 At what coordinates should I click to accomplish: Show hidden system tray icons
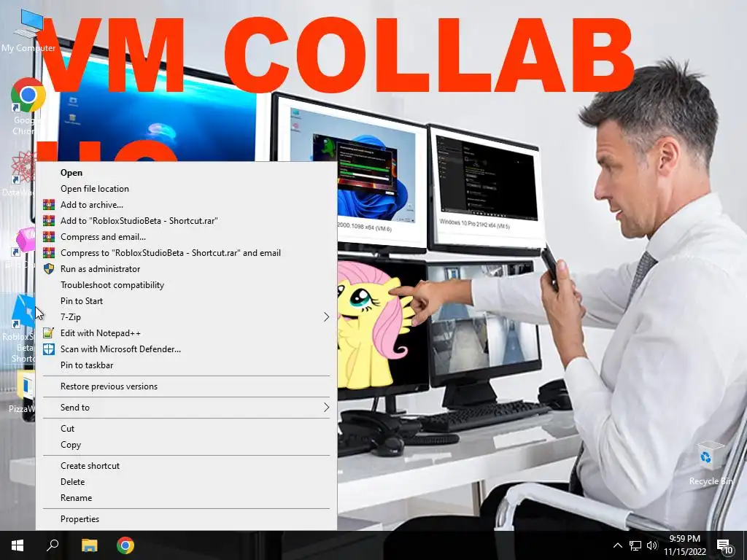(x=617, y=545)
